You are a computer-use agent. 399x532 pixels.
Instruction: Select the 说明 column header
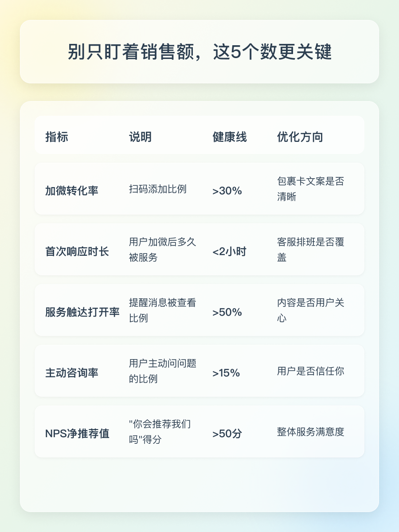point(140,137)
